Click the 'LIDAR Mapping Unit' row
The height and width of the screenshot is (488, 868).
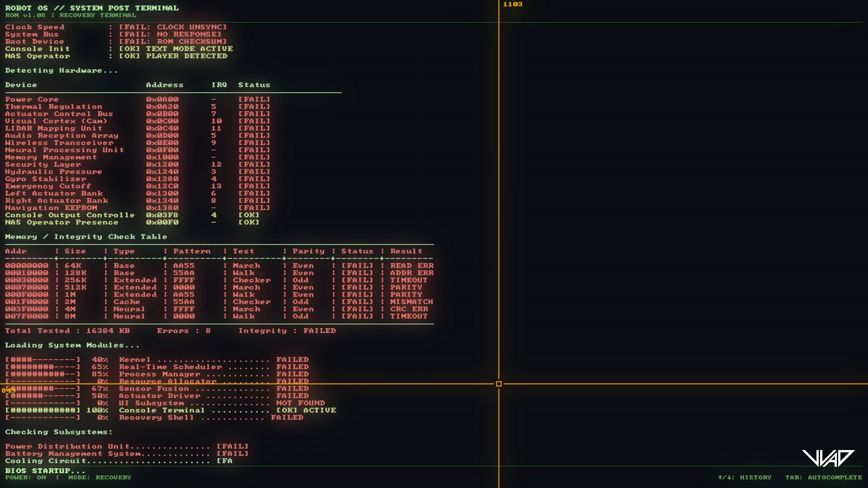138,128
